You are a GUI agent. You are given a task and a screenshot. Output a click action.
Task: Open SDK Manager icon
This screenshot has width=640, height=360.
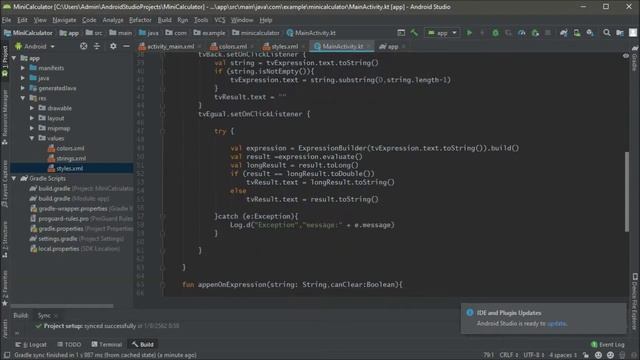pyautogui.click(x=590, y=33)
